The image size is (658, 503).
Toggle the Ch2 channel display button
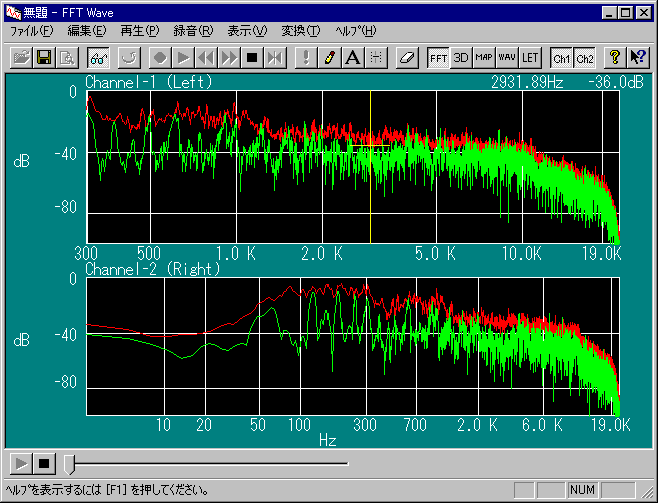585,57
